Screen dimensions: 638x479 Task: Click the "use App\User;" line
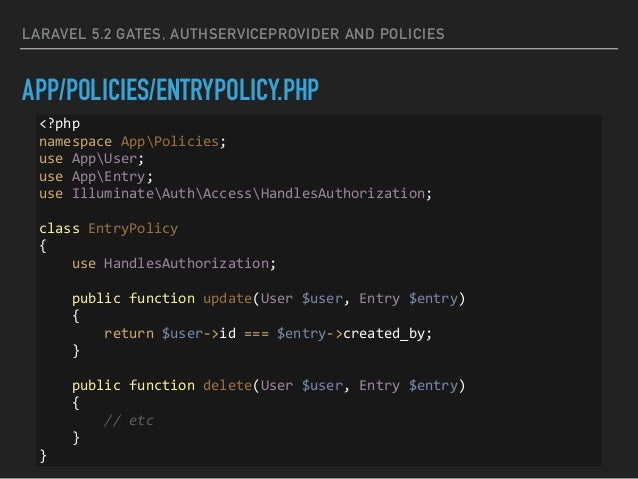(92, 159)
